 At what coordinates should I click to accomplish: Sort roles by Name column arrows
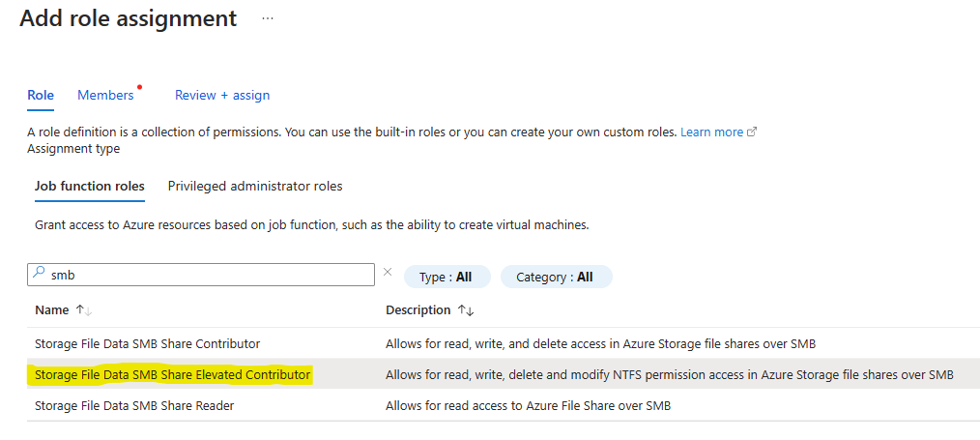[x=84, y=310]
